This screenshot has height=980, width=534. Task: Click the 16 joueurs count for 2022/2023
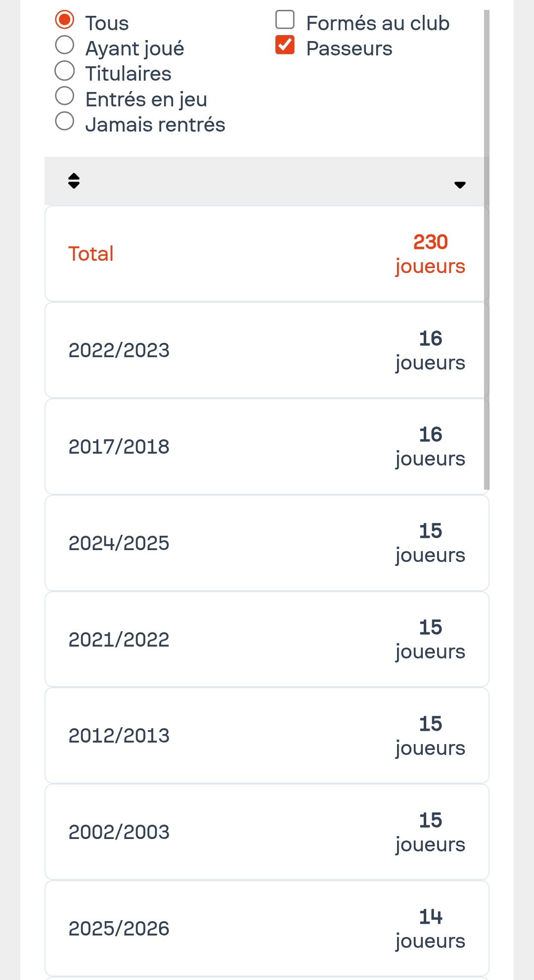pyautogui.click(x=430, y=350)
